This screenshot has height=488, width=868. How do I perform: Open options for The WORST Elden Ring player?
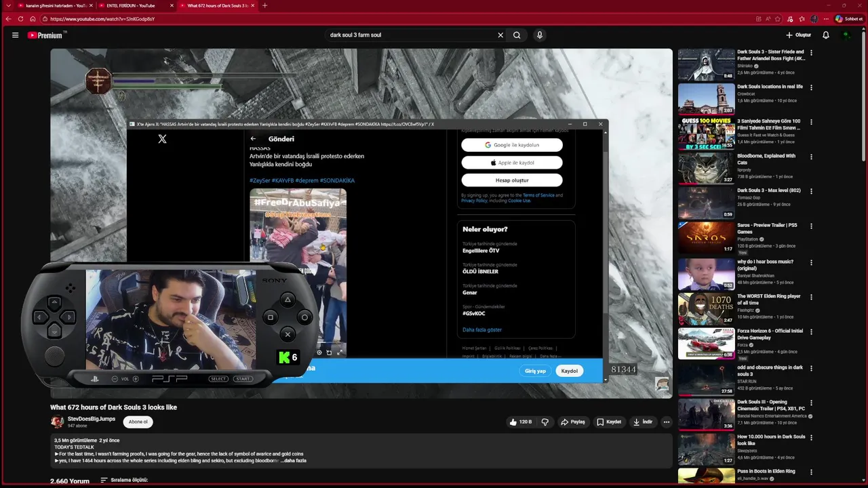(811, 297)
